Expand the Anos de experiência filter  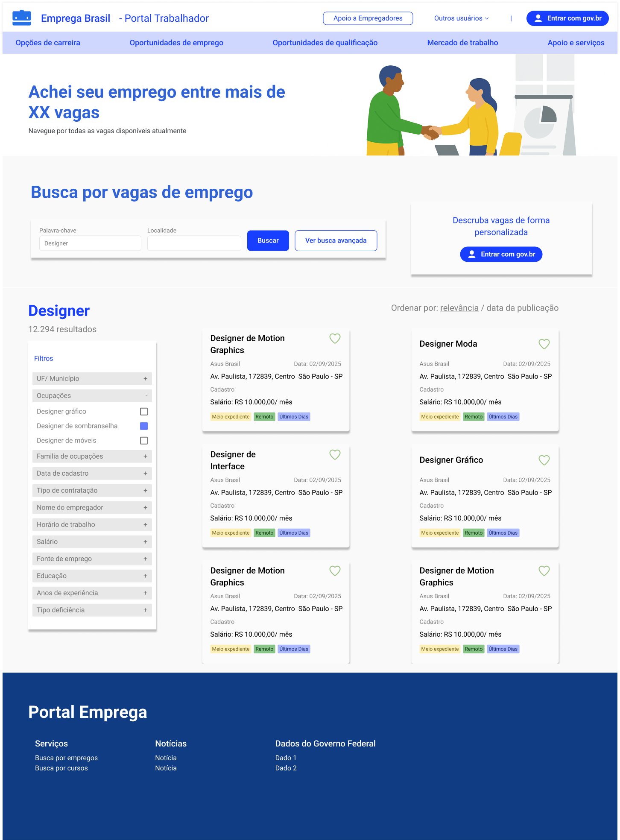[92, 593]
